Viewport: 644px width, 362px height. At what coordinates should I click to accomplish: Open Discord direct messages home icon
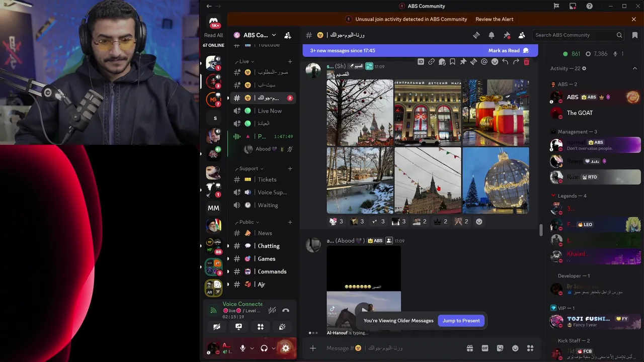coord(214,22)
